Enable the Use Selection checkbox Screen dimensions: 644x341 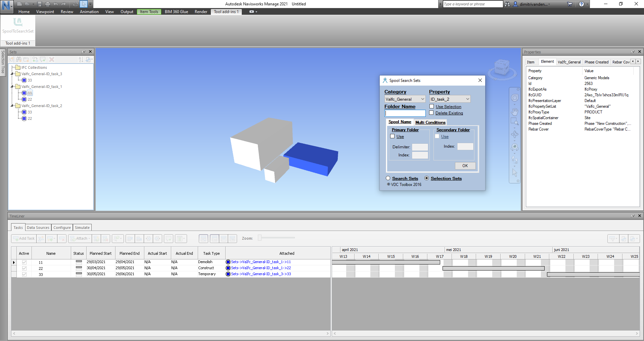pos(431,106)
